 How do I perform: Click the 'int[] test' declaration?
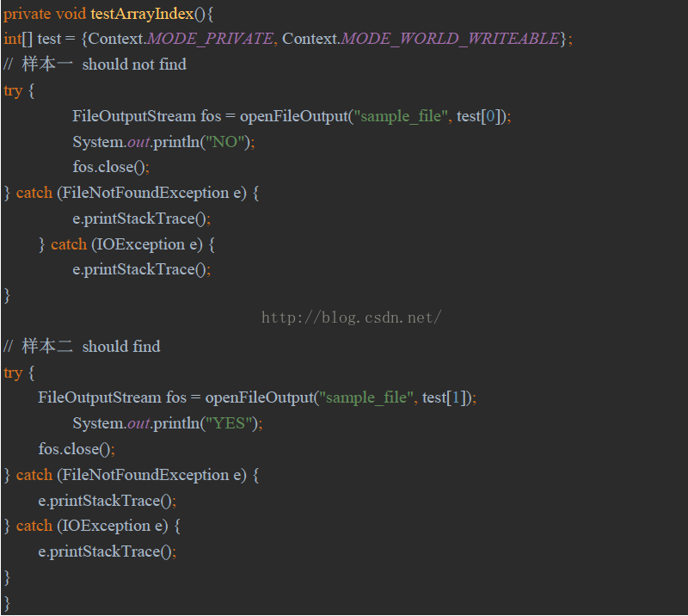click(x=32, y=39)
